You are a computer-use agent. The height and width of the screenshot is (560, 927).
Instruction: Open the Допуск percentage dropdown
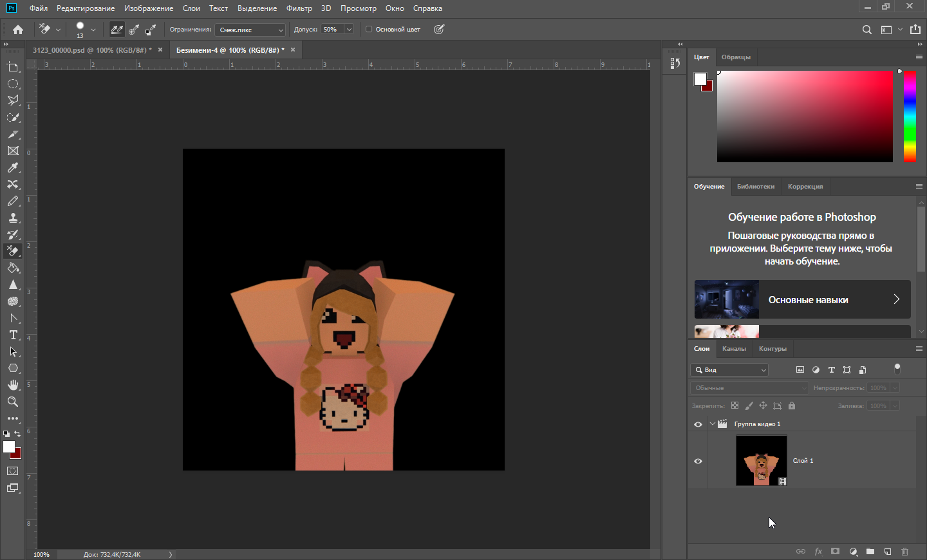[x=349, y=30]
